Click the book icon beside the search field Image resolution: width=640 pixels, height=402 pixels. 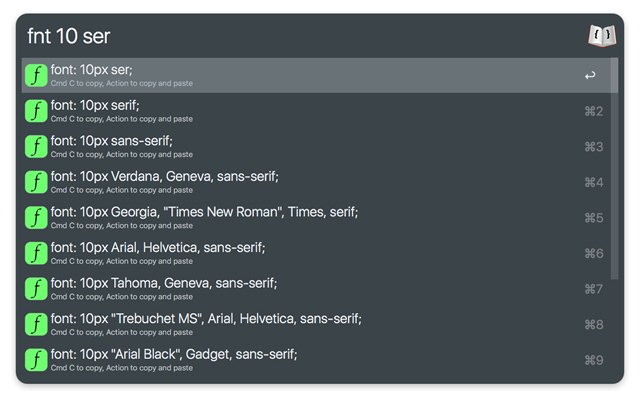tap(601, 36)
